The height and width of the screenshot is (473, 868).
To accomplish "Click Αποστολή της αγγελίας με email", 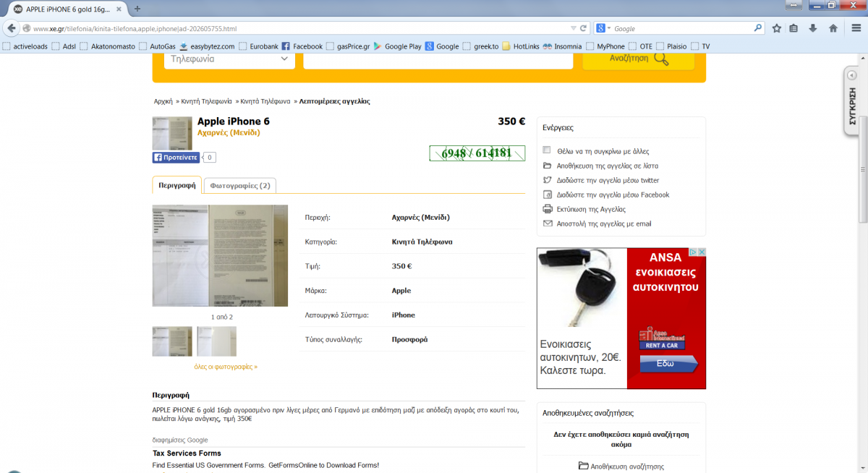I will pos(604,223).
